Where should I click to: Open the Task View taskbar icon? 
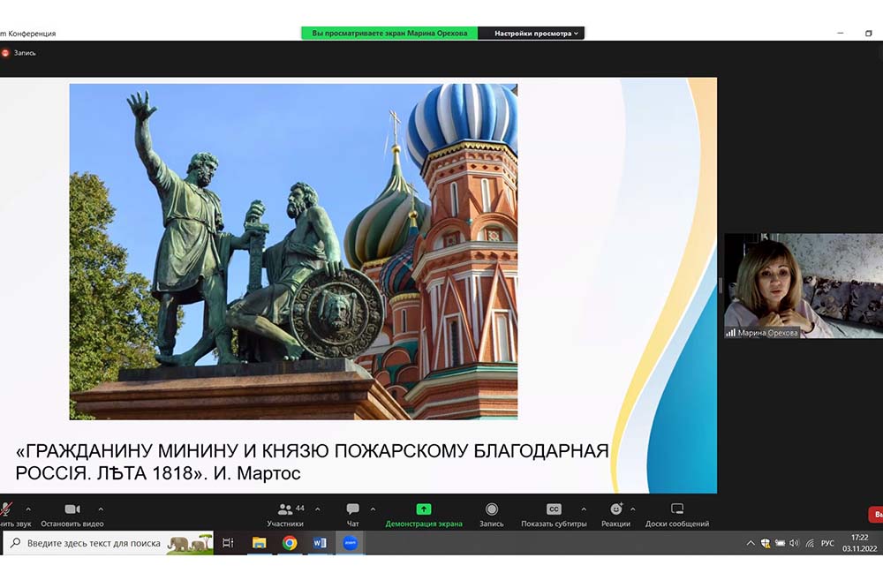coord(228,543)
